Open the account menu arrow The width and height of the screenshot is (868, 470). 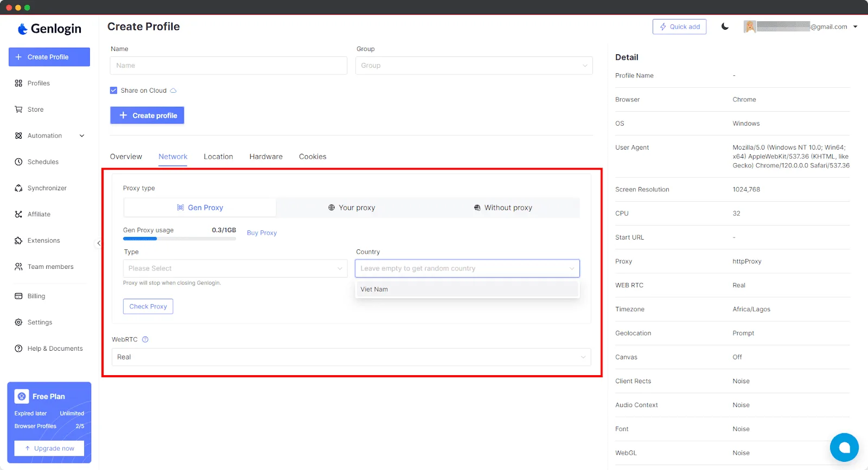click(x=856, y=27)
